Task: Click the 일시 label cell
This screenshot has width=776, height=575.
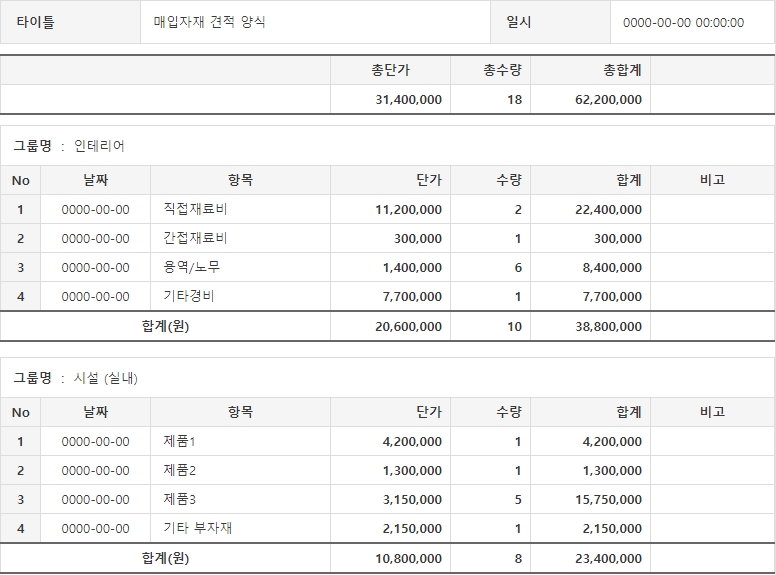Action: 550,22
